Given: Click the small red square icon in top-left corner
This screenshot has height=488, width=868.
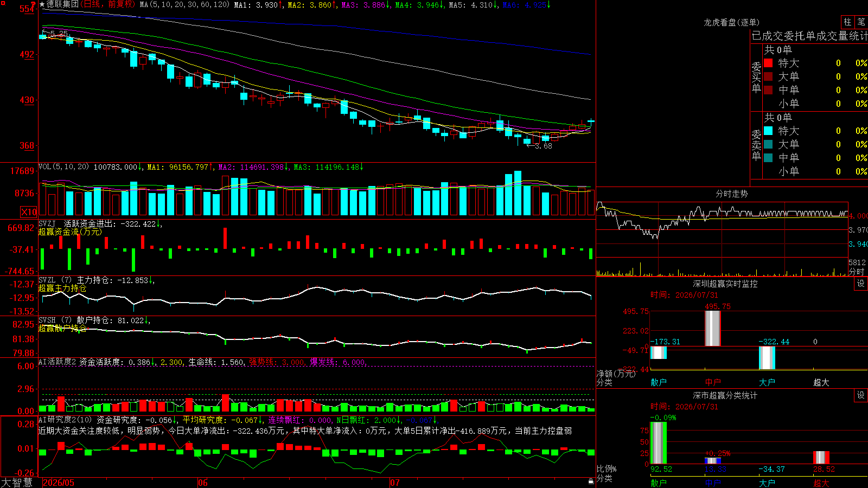Looking at the screenshot, I should tap(2, 3).
